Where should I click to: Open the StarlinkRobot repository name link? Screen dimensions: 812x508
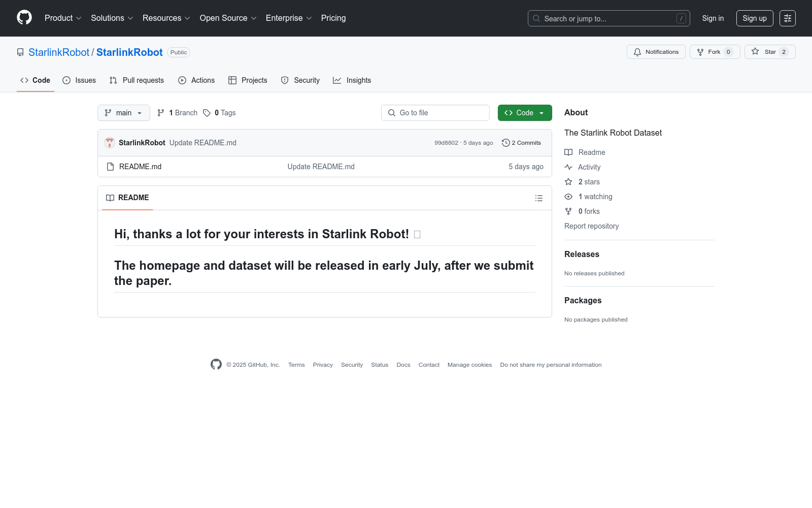click(x=129, y=52)
